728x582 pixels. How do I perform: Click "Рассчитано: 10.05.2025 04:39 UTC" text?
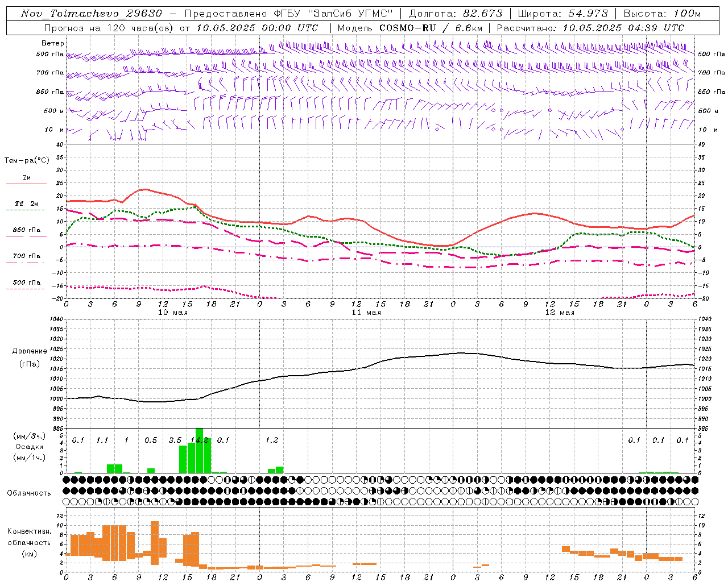point(590,28)
